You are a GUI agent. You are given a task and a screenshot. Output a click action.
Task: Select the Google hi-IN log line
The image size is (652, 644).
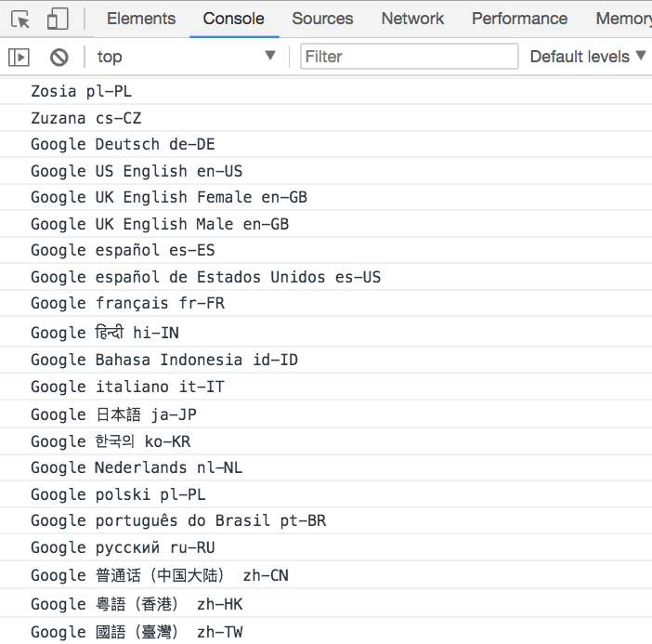(326, 332)
